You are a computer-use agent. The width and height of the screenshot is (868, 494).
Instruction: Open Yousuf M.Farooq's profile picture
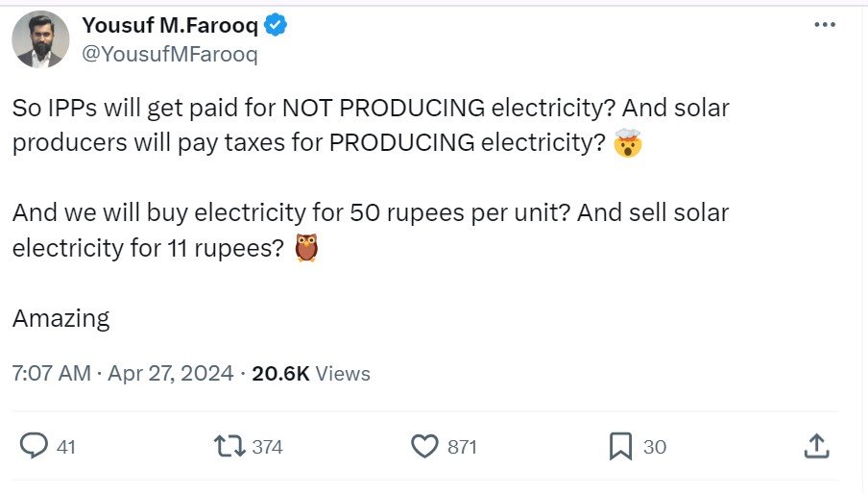(x=40, y=39)
